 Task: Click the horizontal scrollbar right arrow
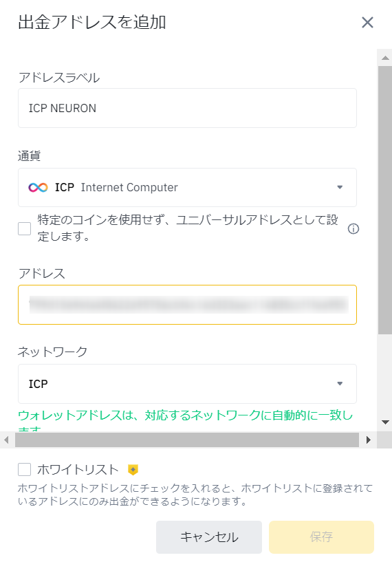click(368, 440)
